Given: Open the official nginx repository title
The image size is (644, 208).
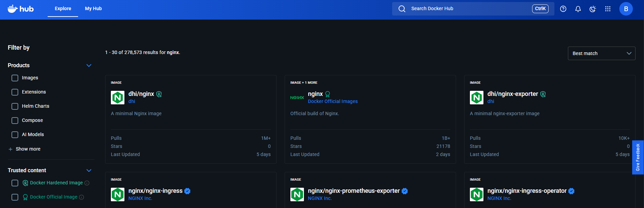Looking at the screenshot, I should (x=315, y=94).
